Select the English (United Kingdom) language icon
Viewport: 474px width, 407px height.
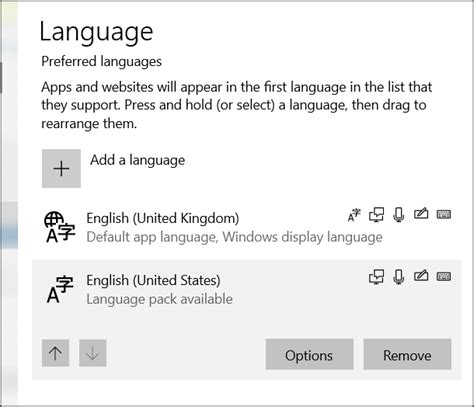(x=59, y=227)
